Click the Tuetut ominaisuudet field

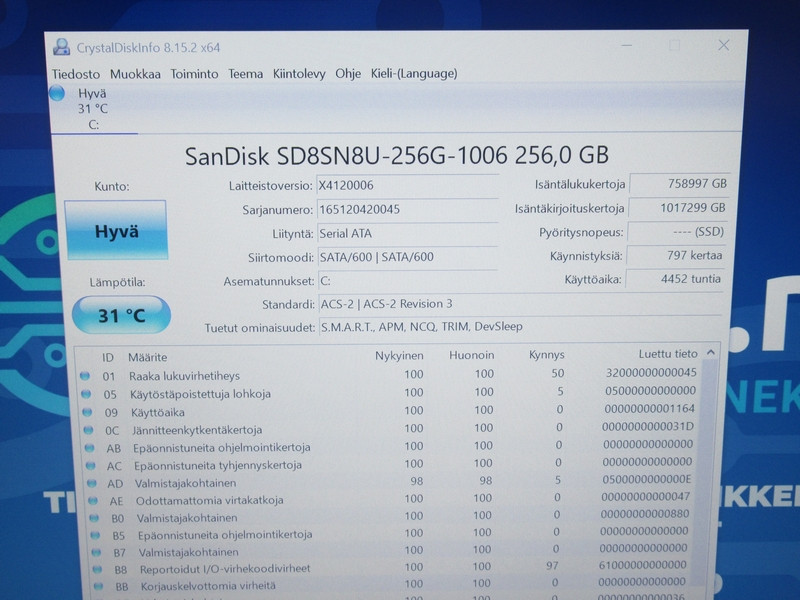coord(520,327)
